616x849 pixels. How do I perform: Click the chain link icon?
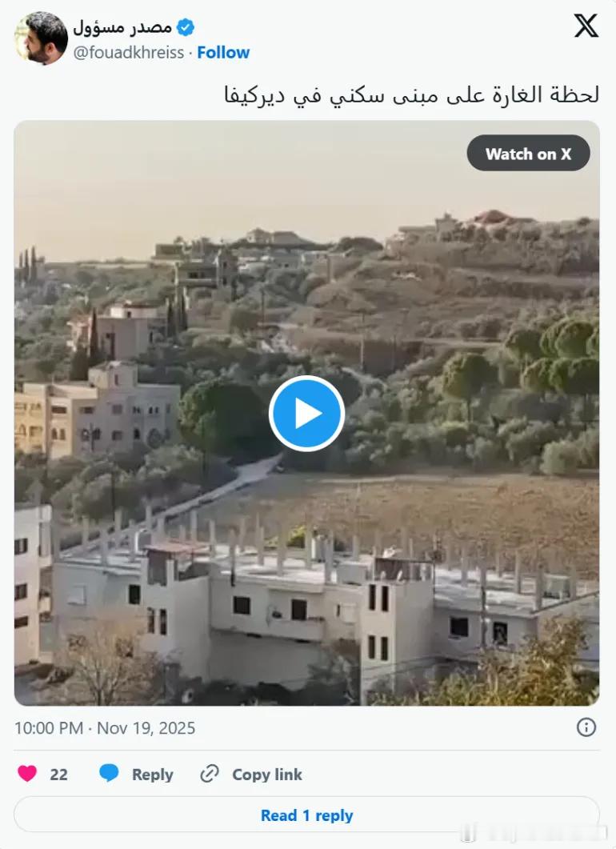coord(210,774)
